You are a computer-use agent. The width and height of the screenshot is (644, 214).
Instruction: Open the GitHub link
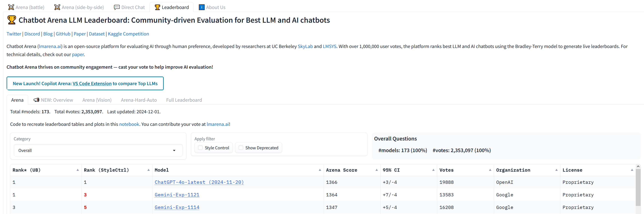(63, 34)
